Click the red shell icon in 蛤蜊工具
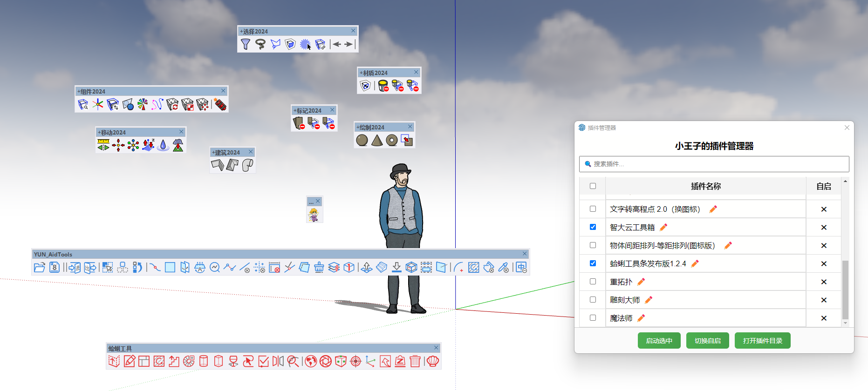Screen dimensions: 868x391 433,361
